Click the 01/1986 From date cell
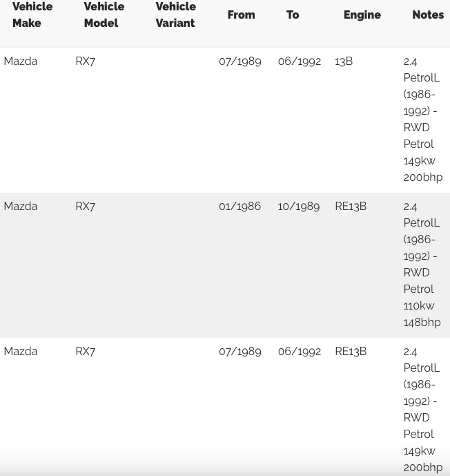This screenshot has width=450, height=476. point(239,207)
